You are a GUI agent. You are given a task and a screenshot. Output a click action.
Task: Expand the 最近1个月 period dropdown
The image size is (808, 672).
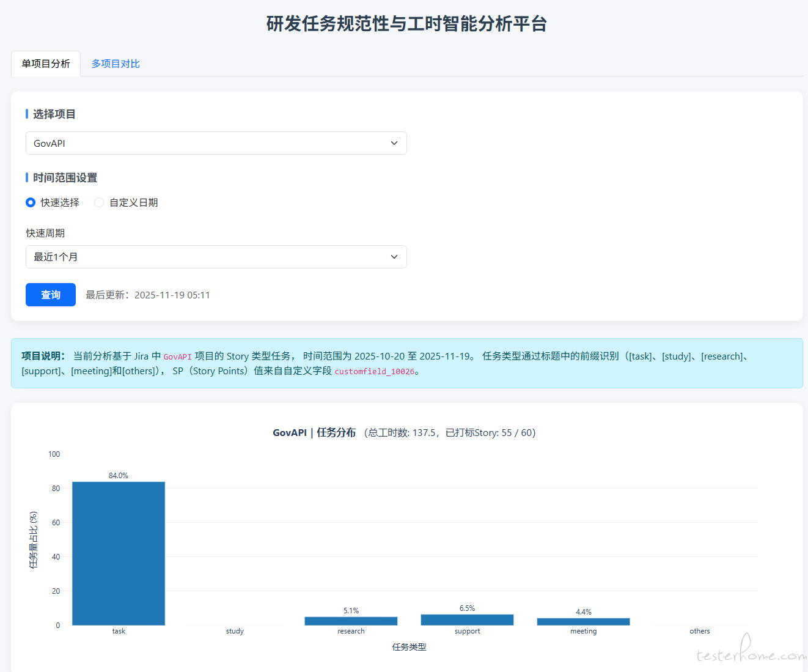tap(216, 257)
